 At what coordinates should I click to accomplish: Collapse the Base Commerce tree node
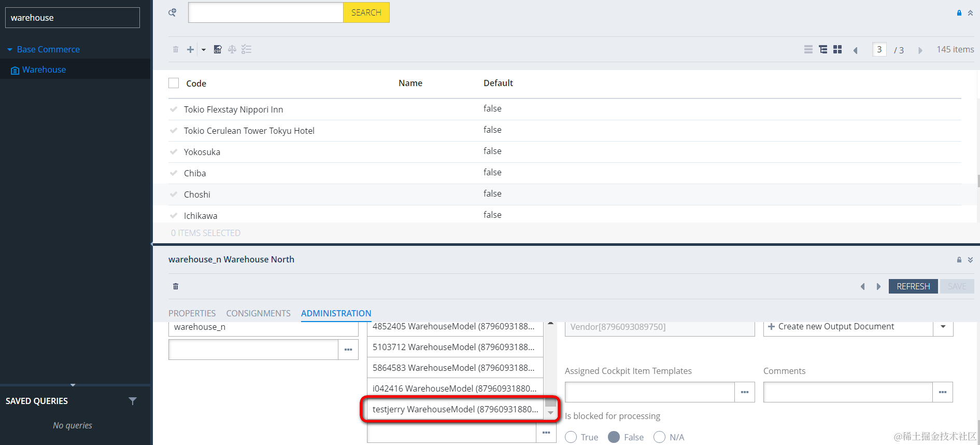tap(10, 50)
